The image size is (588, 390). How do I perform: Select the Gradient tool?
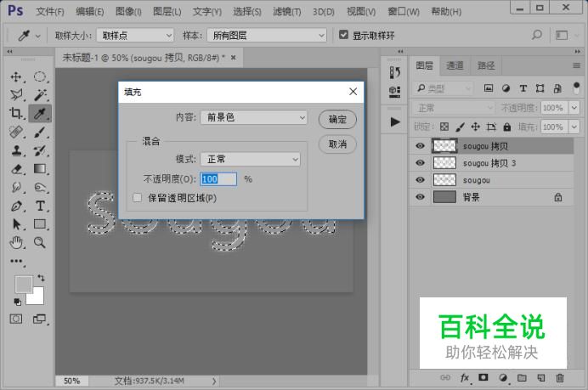point(40,169)
